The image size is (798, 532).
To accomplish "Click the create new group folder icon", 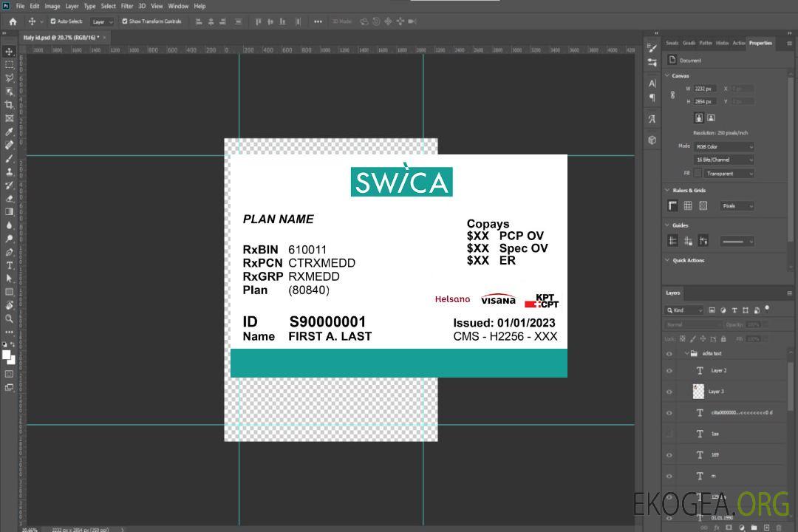I will (754, 528).
